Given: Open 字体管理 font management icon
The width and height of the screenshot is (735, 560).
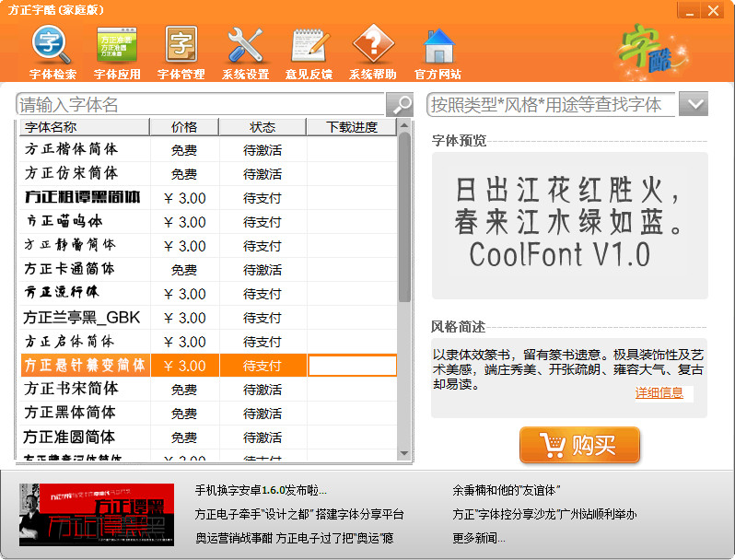Looking at the screenshot, I should click(181, 53).
